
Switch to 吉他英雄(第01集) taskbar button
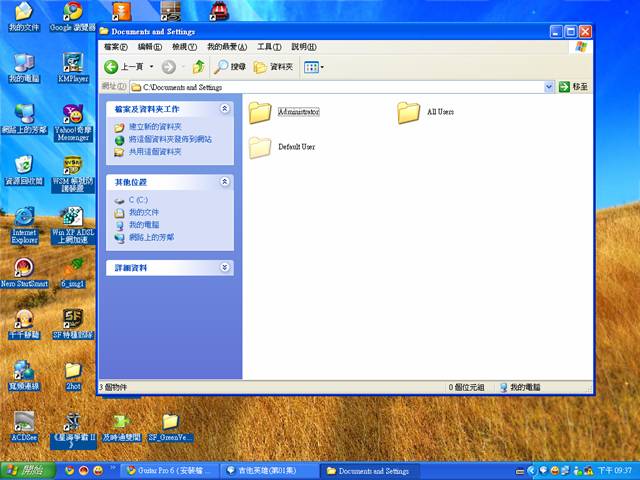[270, 471]
